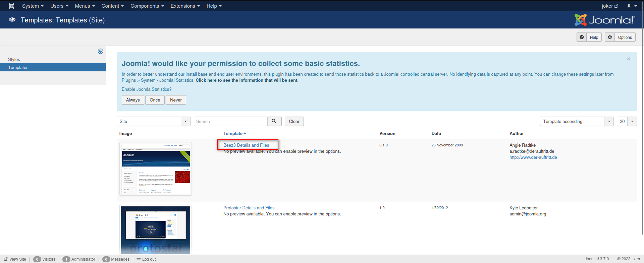Choose Once for Joomla Statistics

155,100
